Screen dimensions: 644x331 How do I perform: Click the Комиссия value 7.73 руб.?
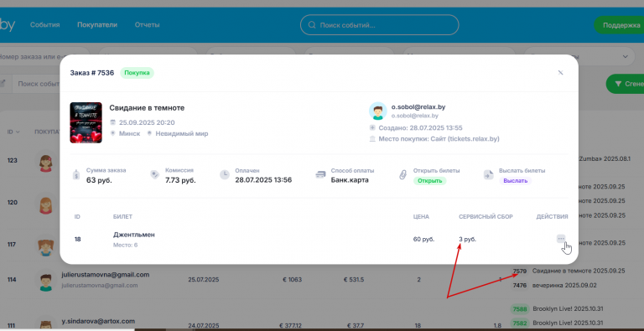181,180
